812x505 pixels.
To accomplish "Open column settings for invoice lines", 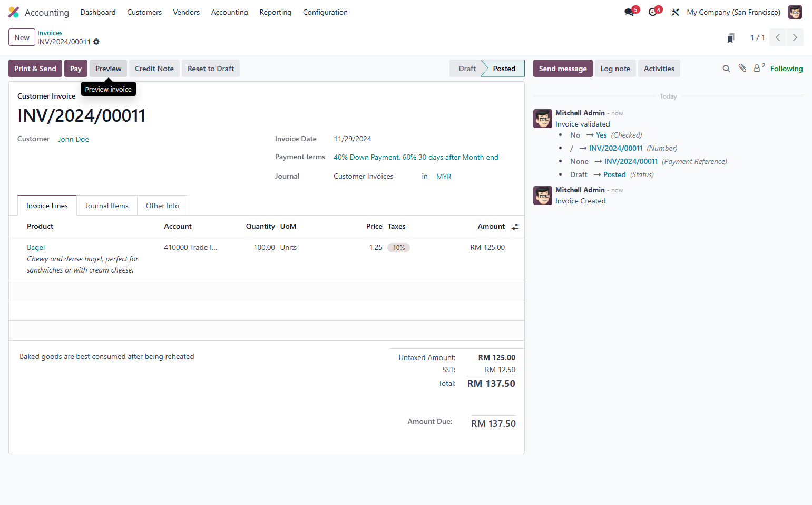I will pos(515,227).
